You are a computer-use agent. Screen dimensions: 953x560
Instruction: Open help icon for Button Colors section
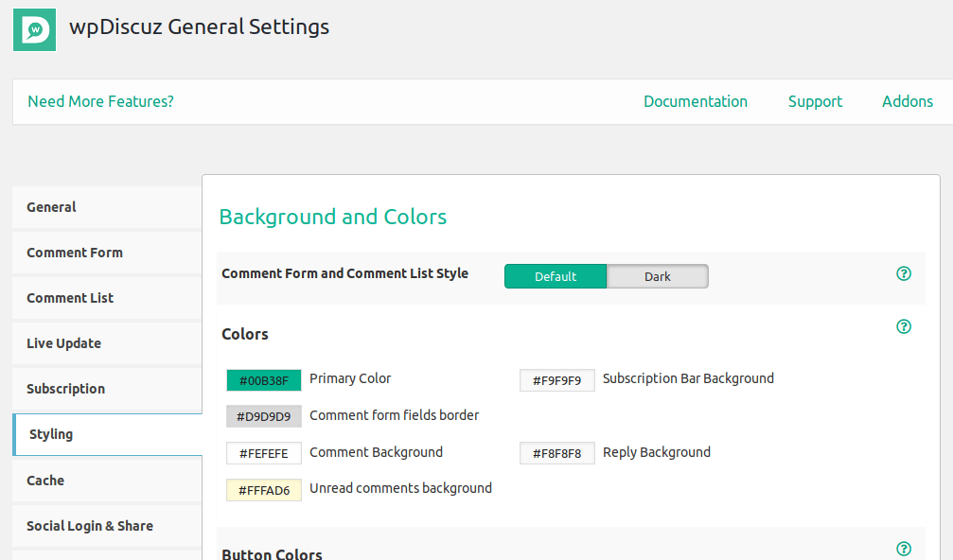pyautogui.click(x=904, y=549)
